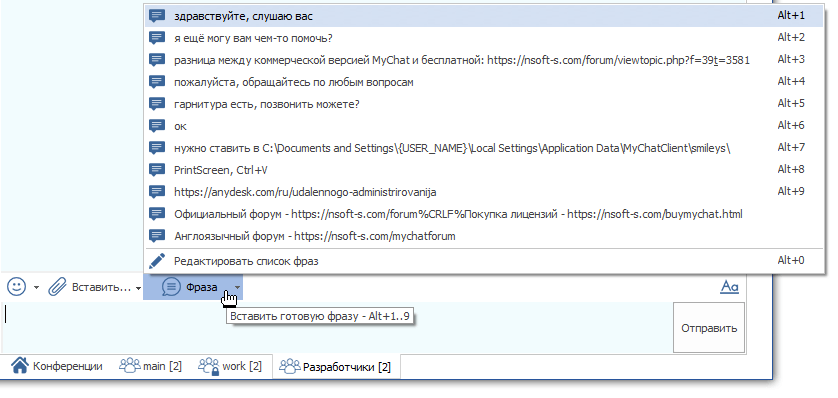
Task: Focus the message input field
Action: pyautogui.click(x=337, y=327)
